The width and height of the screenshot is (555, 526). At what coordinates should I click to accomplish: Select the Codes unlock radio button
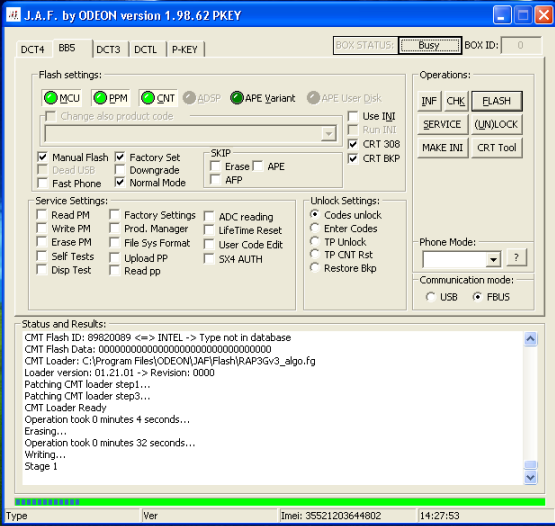(x=315, y=214)
